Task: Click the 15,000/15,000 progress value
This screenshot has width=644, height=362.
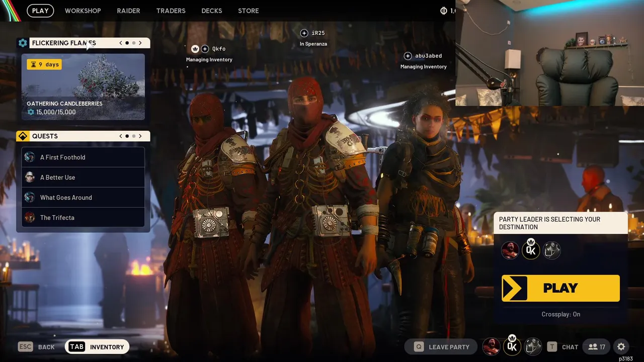Action: point(56,112)
